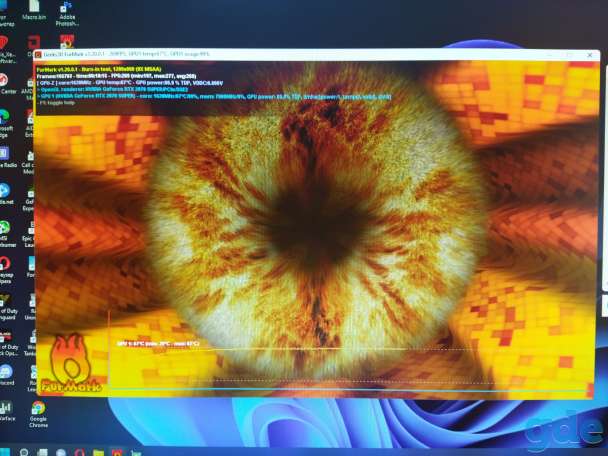Open the Radio app desktop shortcut
The image size is (608, 456).
8,158
